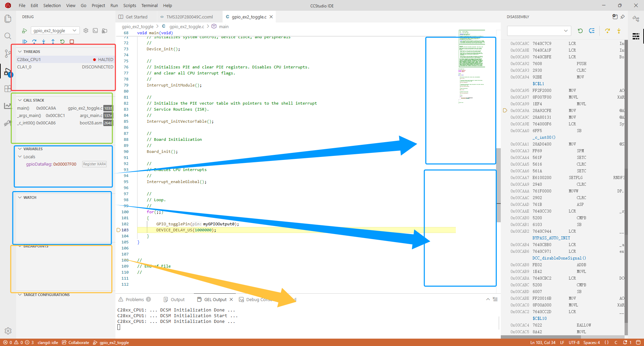Viewport: 644px width, 346px height.
Task: Click the green refresh icon in Disassembly
Action: point(580,31)
